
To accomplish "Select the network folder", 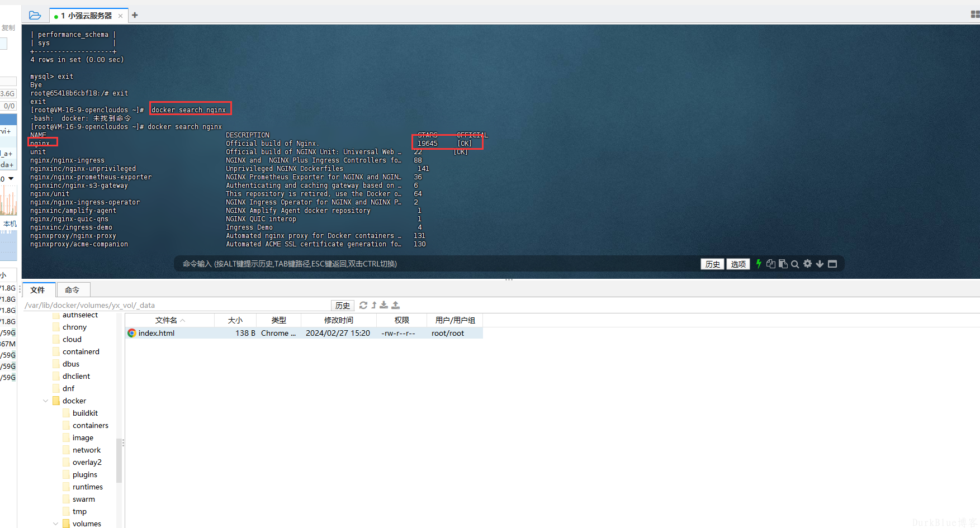I will coord(87,450).
